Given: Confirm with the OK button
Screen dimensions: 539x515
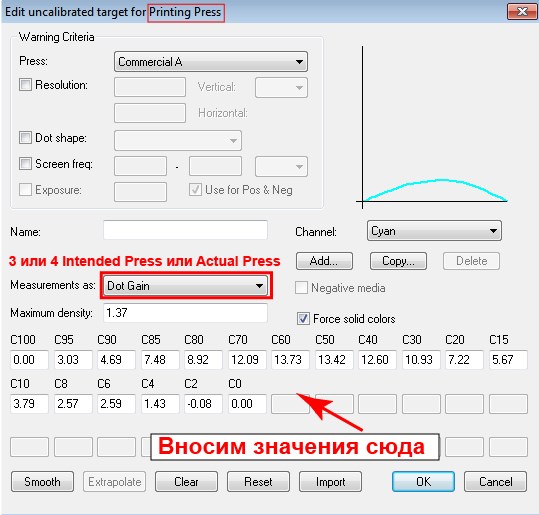Looking at the screenshot, I should (423, 481).
